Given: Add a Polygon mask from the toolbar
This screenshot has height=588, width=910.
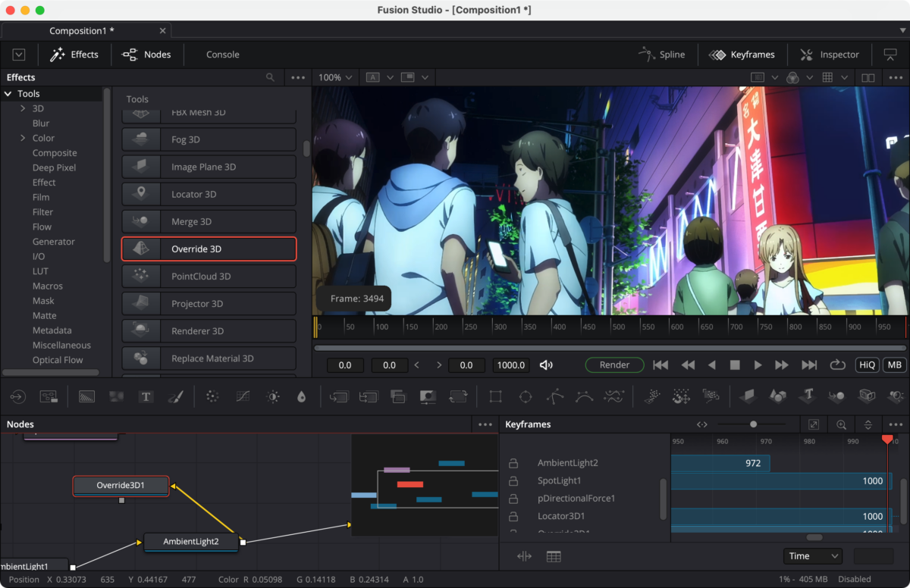Looking at the screenshot, I should tap(554, 396).
